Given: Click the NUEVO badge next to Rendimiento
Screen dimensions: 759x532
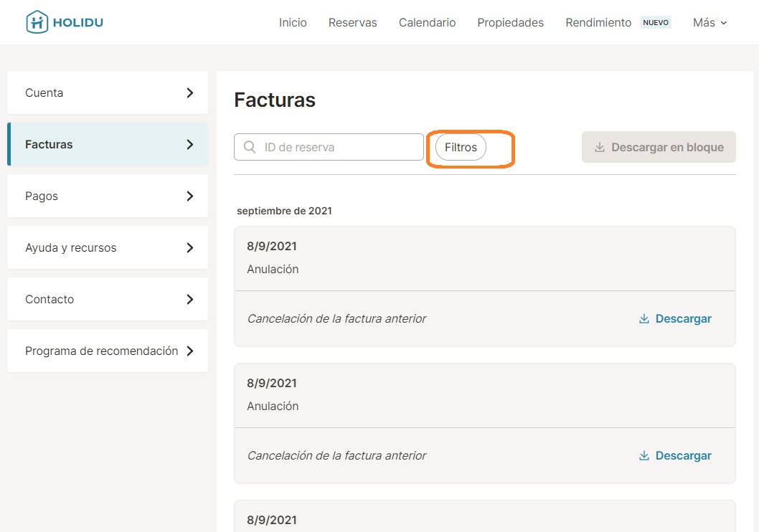Looking at the screenshot, I should (655, 23).
